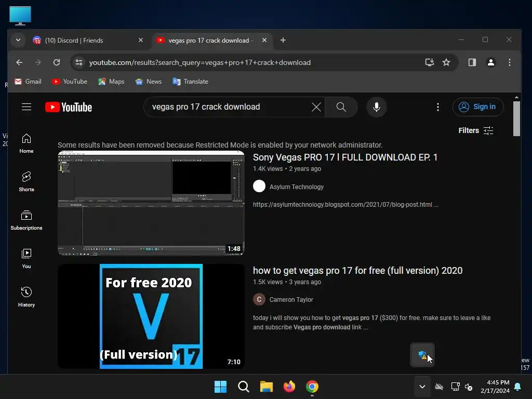Open the Cameron Taylor channel name

tap(291, 300)
